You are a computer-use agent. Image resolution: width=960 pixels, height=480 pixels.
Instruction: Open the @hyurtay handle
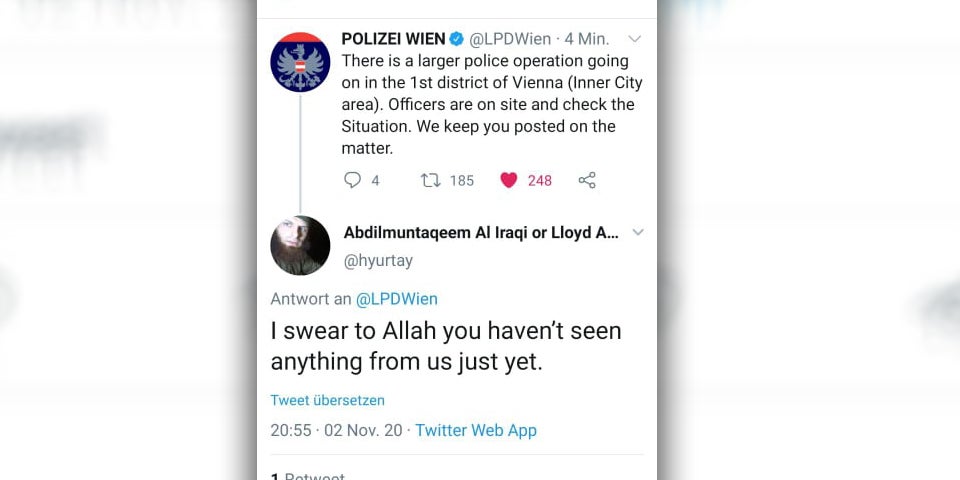pos(378,260)
